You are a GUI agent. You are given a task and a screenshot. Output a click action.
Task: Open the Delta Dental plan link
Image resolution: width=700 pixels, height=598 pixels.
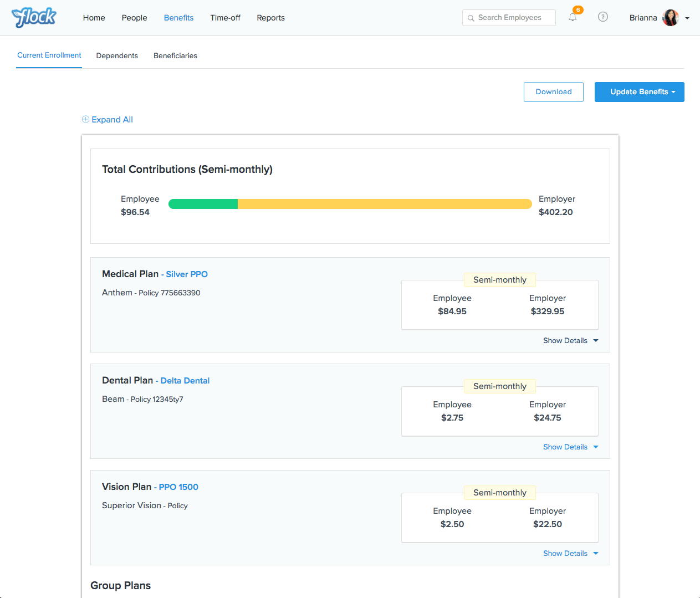(185, 381)
